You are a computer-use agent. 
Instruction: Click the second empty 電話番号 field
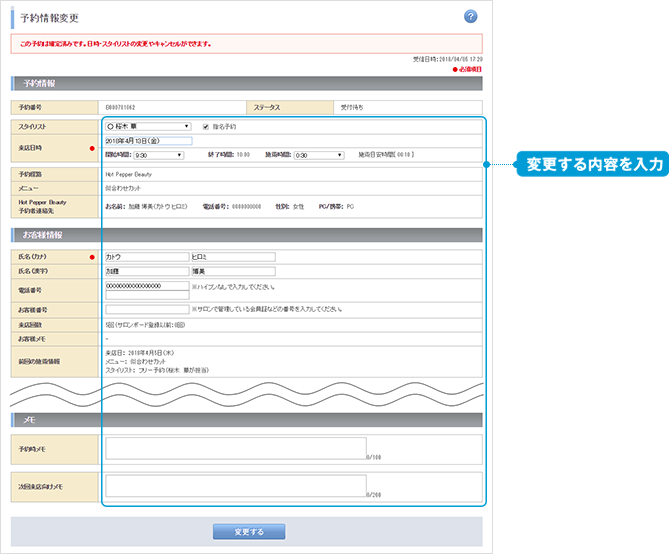click(146, 295)
